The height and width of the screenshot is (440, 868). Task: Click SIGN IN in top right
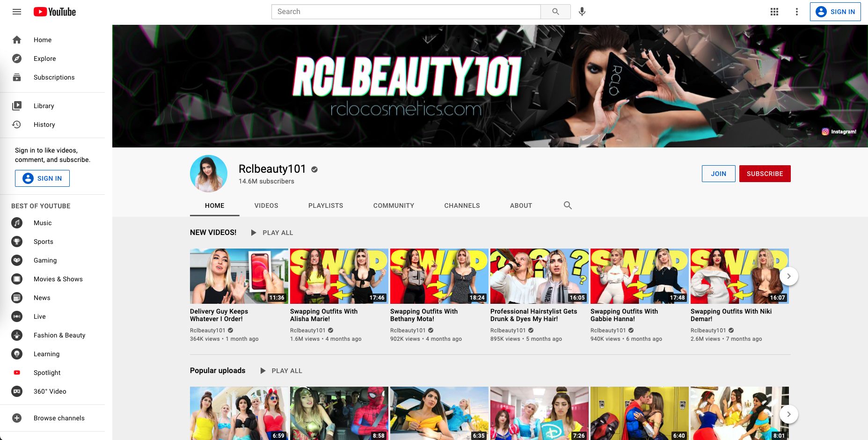click(x=835, y=12)
